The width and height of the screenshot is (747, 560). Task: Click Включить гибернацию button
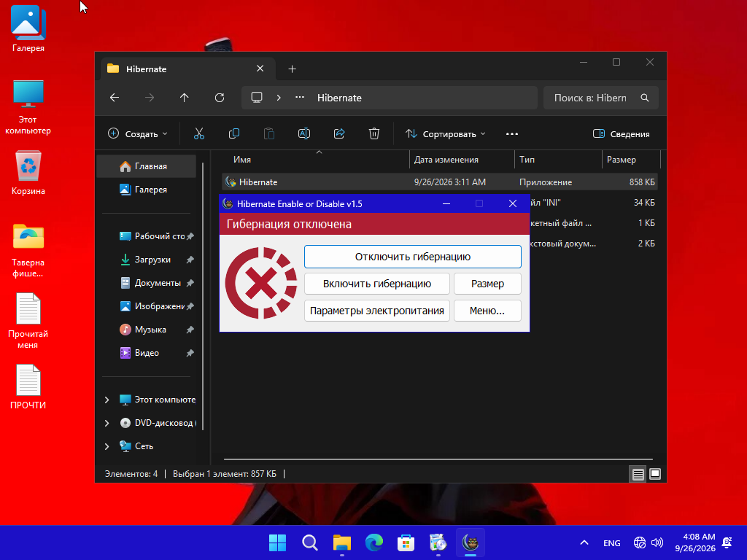pyautogui.click(x=377, y=284)
